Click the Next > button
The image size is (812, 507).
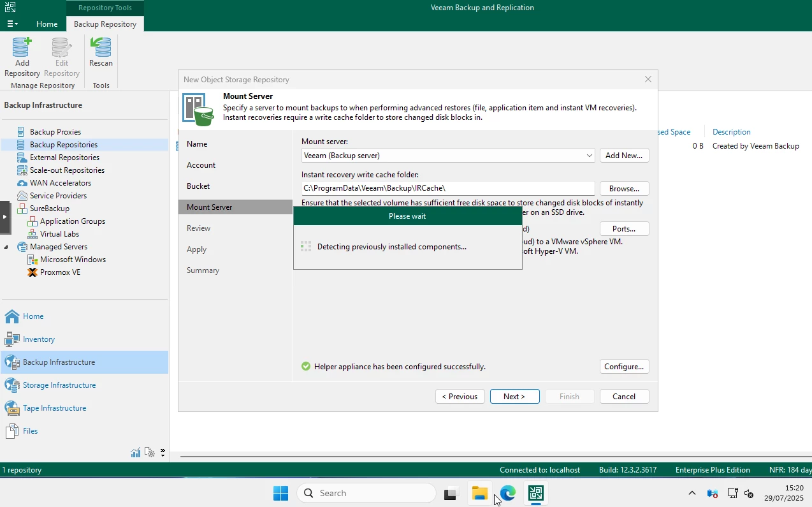coord(514,397)
